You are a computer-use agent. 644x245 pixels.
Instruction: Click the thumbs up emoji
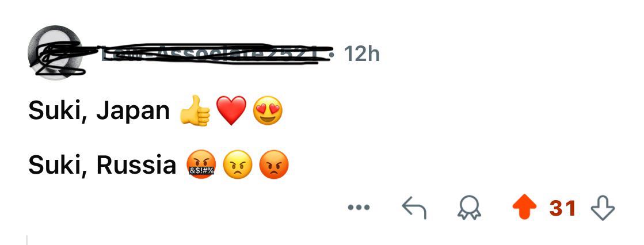195,110
